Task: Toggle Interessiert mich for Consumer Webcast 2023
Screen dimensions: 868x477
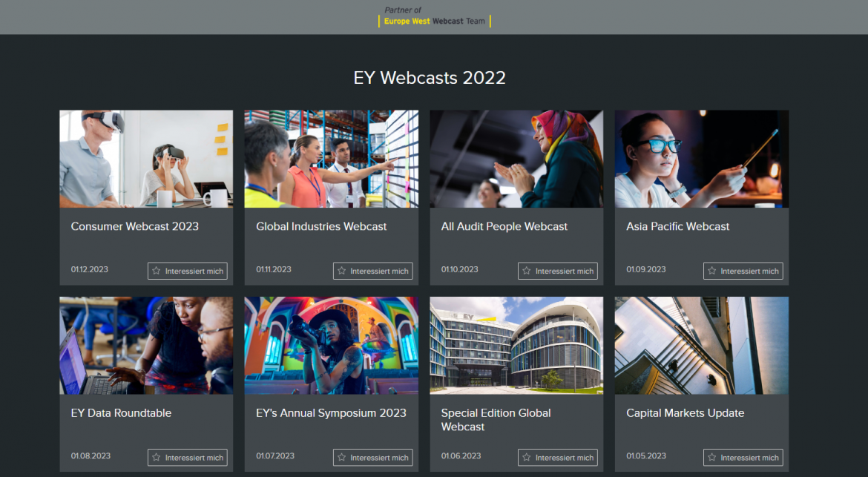Action: pyautogui.click(x=188, y=271)
